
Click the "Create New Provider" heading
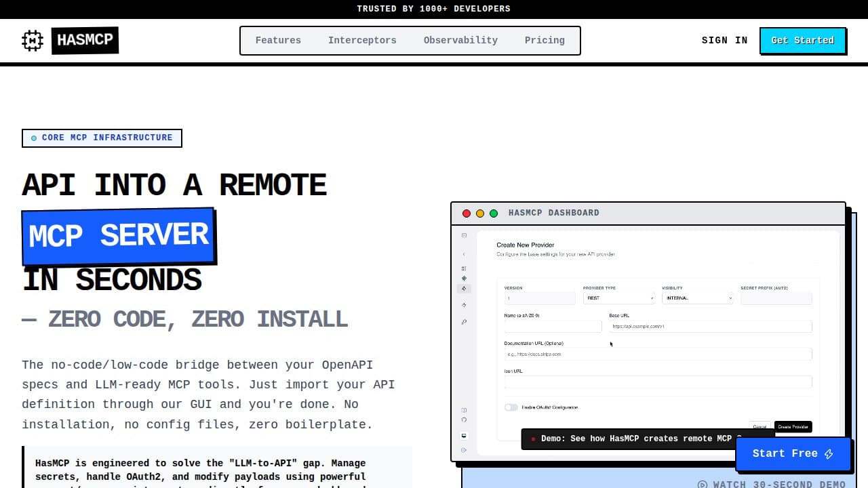coord(526,245)
